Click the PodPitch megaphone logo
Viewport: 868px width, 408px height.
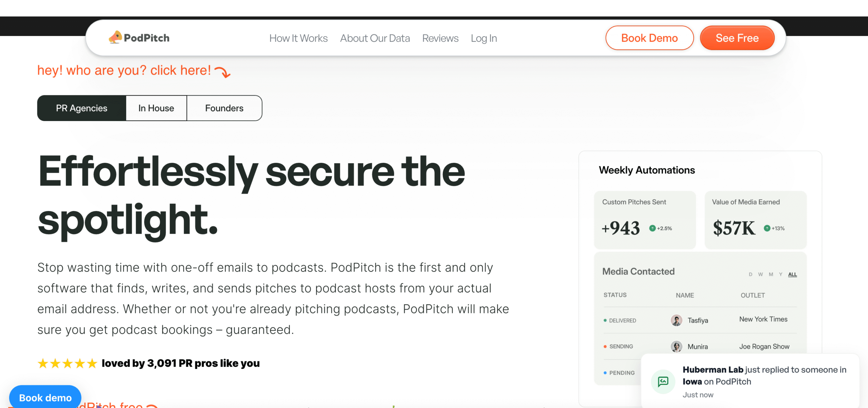116,37
